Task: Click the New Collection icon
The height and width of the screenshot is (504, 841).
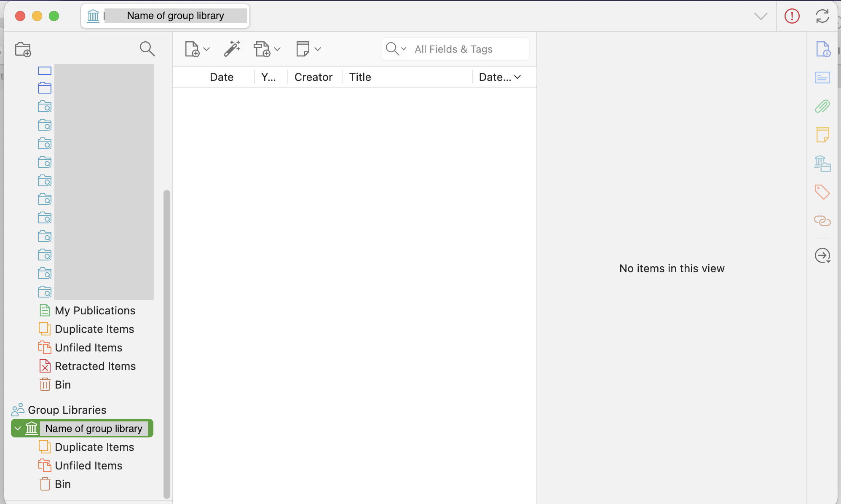Action: click(x=23, y=49)
